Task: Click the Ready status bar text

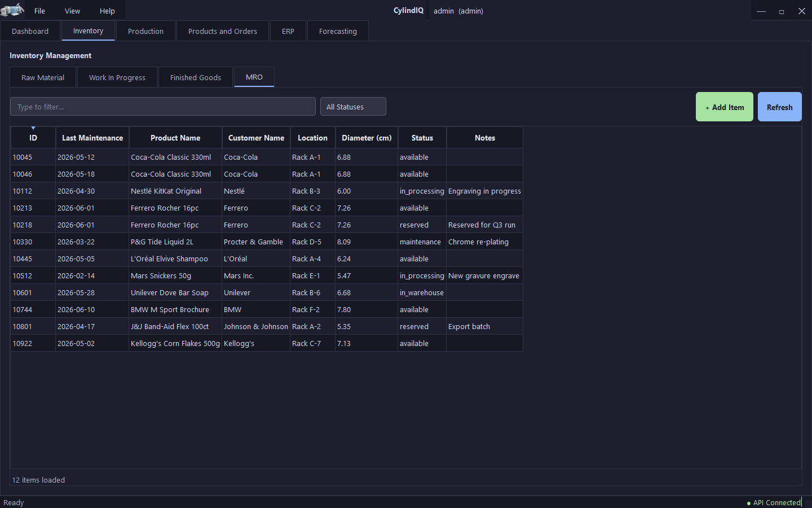Action: tap(14, 502)
